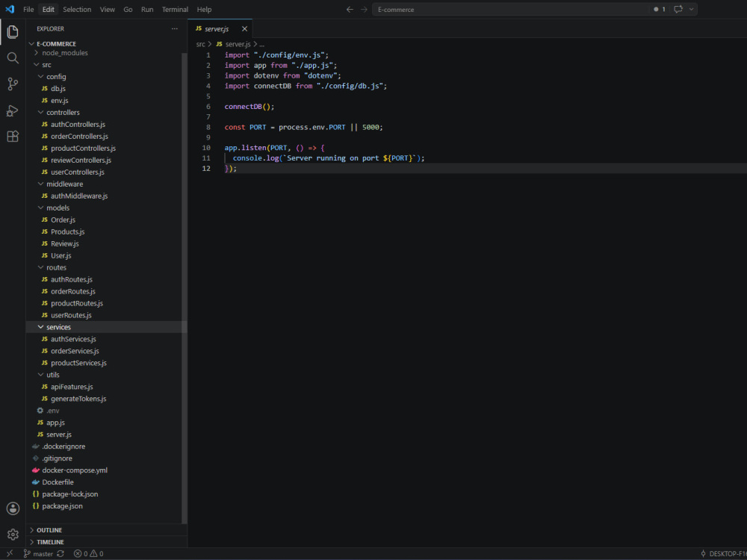Open the remote window icon in status bar
The image size is (747, 560).
pos(10,553)
